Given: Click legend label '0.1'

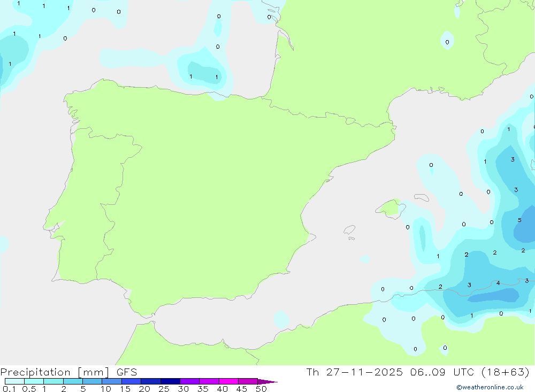Looking at the screenshot, I should [9, 389].
